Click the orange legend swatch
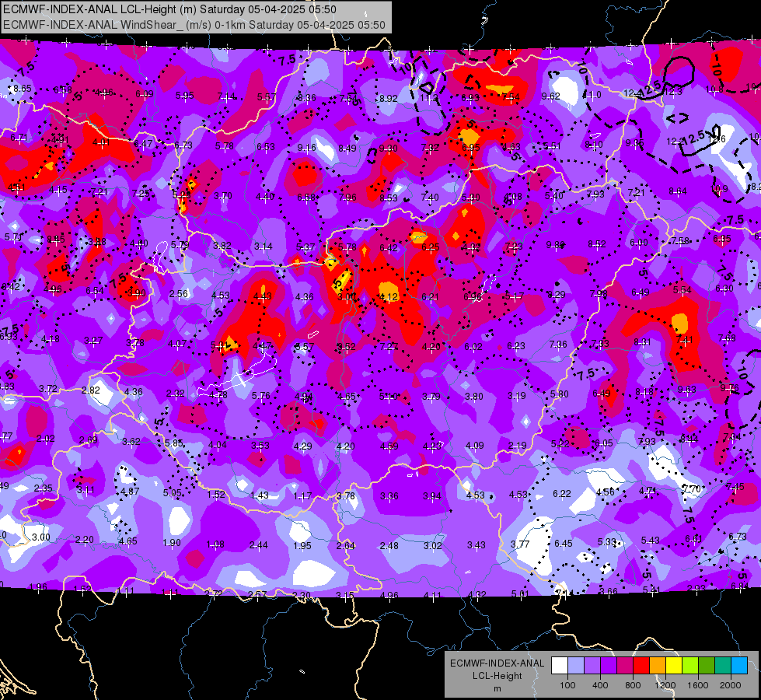The width and height of the screenshot is (761, 700). pos(658,666)
